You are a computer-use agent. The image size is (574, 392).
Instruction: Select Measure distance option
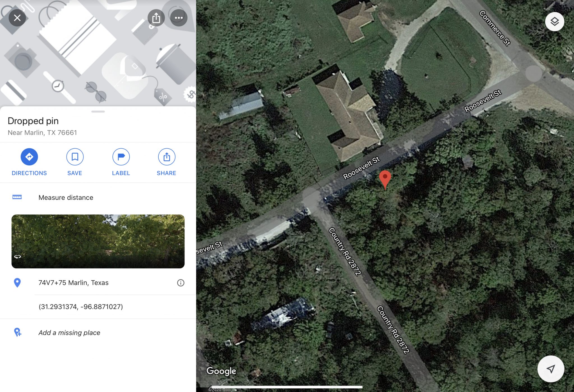[98, 197]
